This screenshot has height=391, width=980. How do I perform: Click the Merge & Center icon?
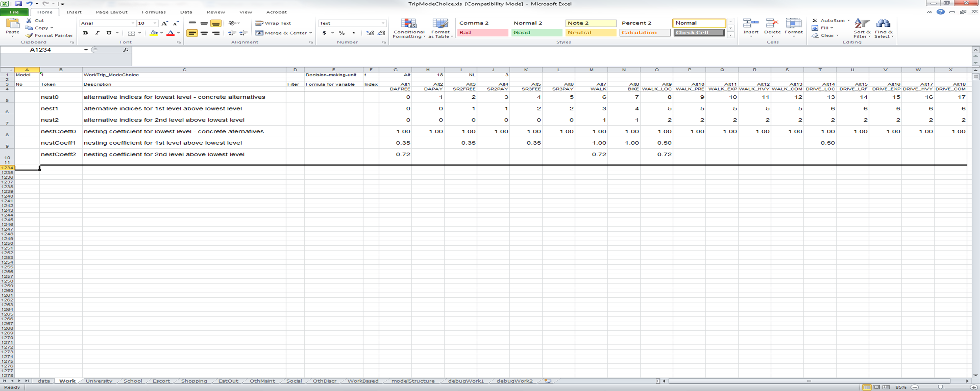259,33
